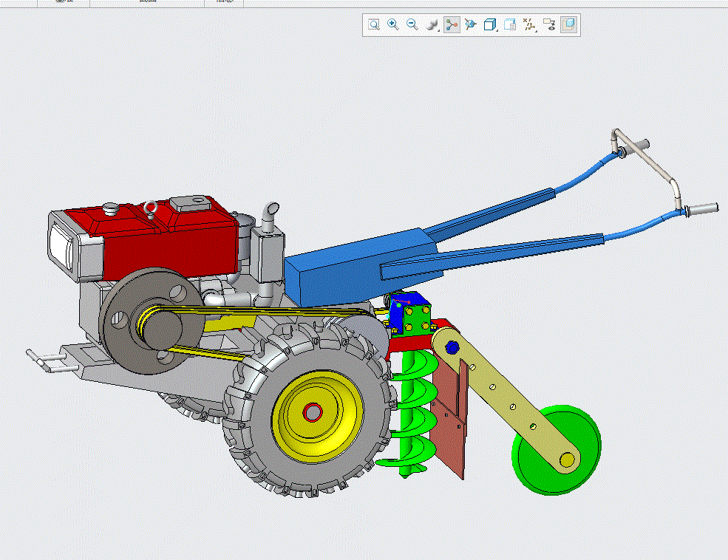This screenshot has width=728, height=560.
Task: Open the Saved Orientations view icon
Action: [x=470, y=24]
